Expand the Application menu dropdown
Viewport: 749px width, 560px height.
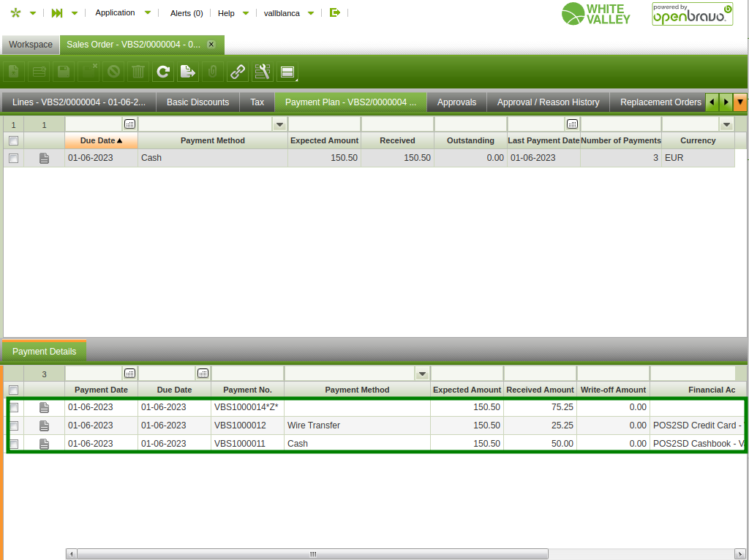coord(148,13)
